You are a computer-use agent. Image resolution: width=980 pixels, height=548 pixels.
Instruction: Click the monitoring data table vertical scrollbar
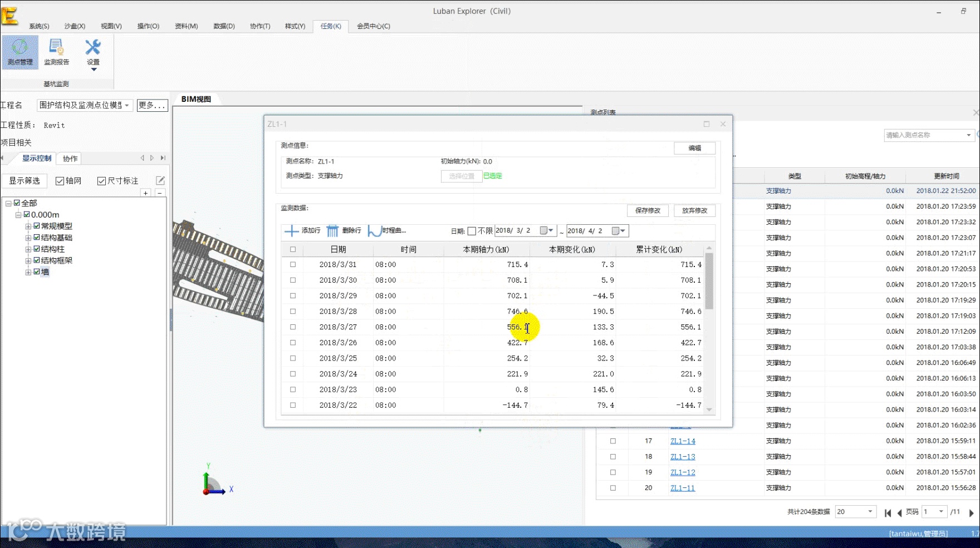click(x=709, y=328)
